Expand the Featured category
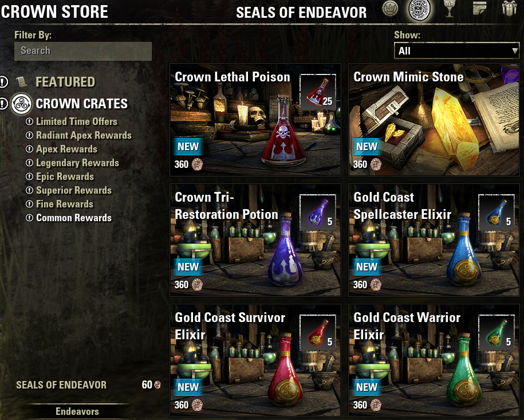 pos(65,82)
